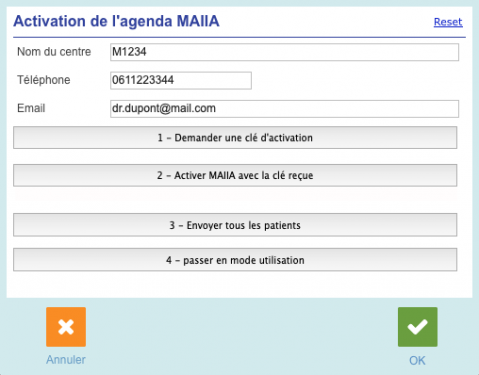Click the green checkmark OK icon
This screenshot has width=479, height=375.
click(418, 327)
